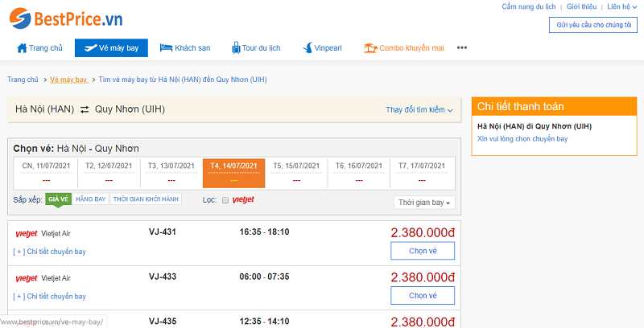644x328 pixels.
Task: Expand the Thay đổi tìm kiếm panel
Action: click(x=419, y=110)
